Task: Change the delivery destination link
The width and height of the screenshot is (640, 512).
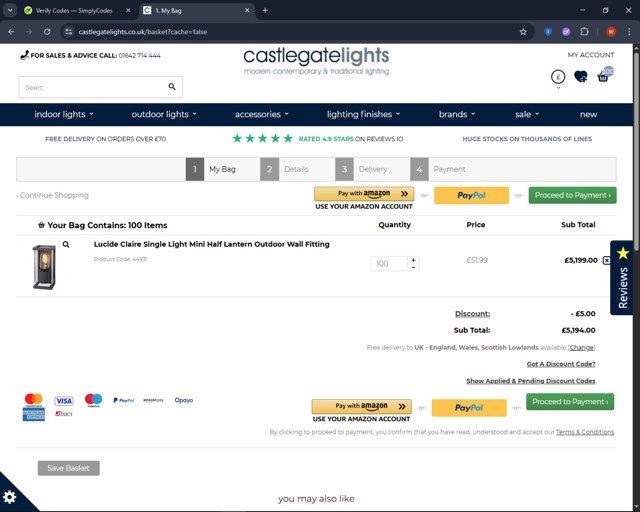Action: tap(582, 347)
